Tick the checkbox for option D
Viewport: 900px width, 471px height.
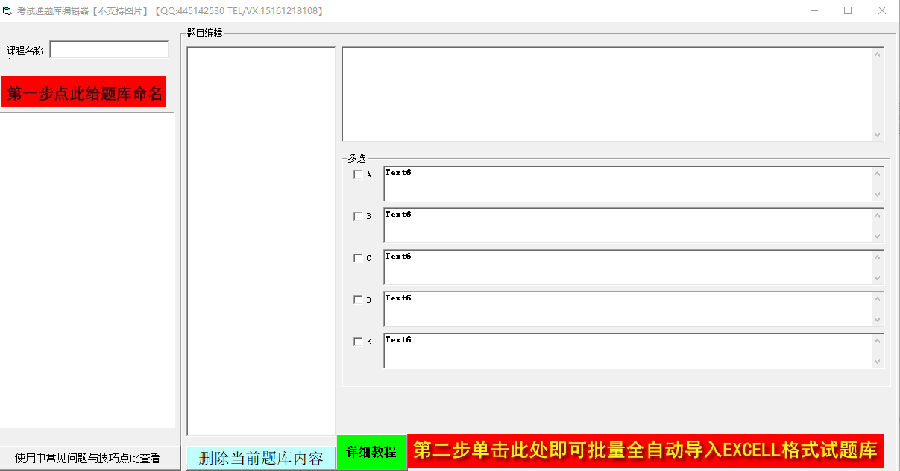pyautogui.click(x=358, y=299)
